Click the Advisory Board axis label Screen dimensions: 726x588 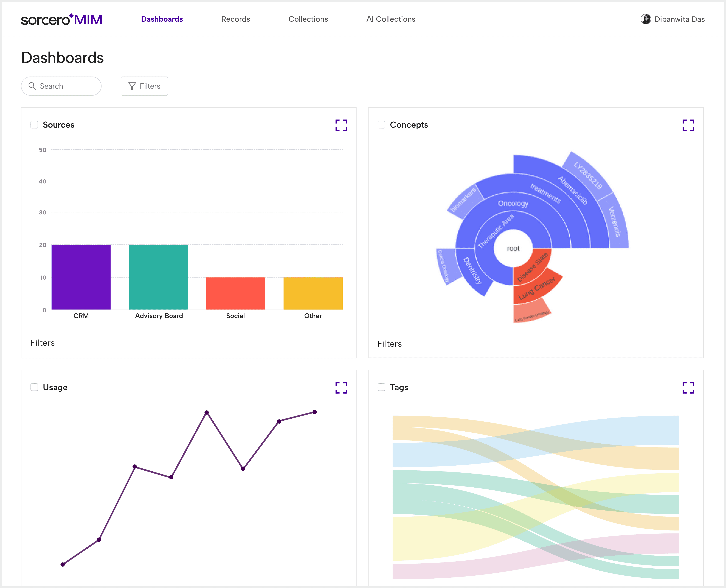pos(159,316)
